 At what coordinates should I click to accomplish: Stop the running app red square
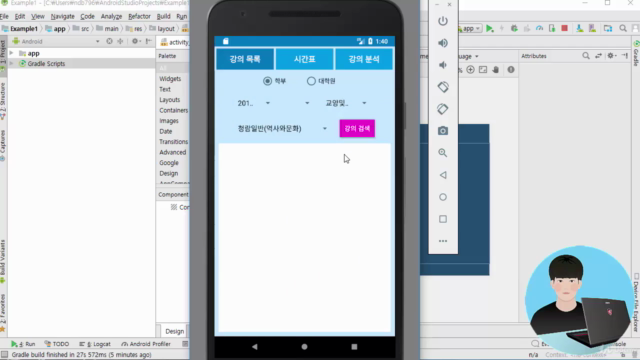pos(564,29)
